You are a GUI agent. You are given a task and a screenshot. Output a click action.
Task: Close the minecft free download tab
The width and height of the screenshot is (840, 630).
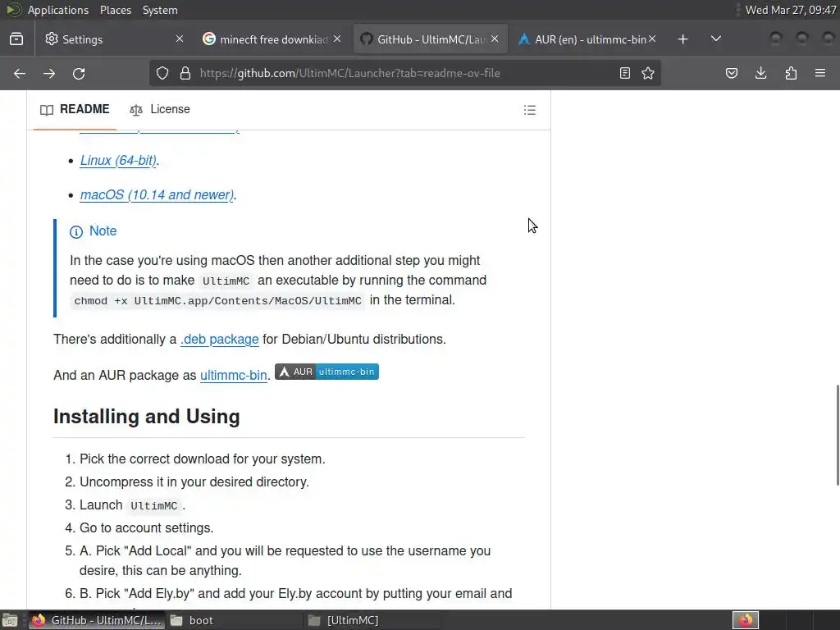tap(337, 39)
